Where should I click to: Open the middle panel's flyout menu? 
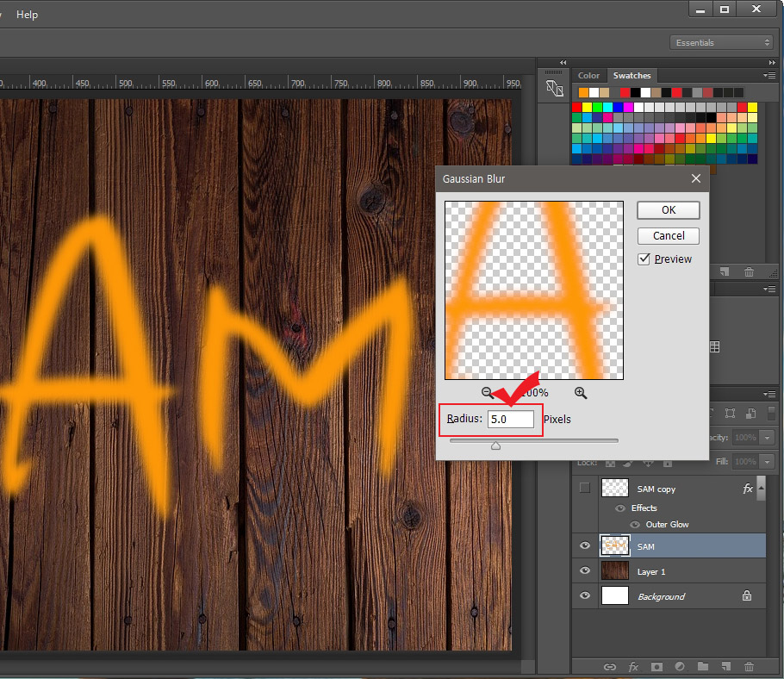coord(769,289)
